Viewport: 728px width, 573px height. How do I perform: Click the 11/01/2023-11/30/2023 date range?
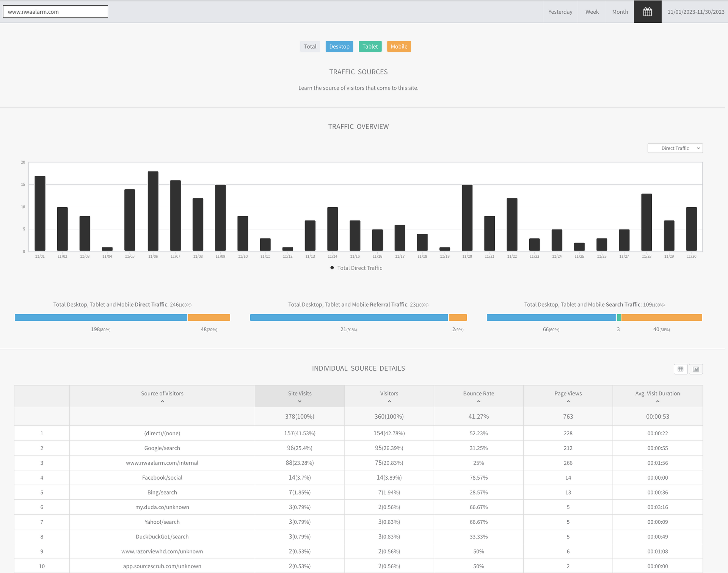pos(695,12)
